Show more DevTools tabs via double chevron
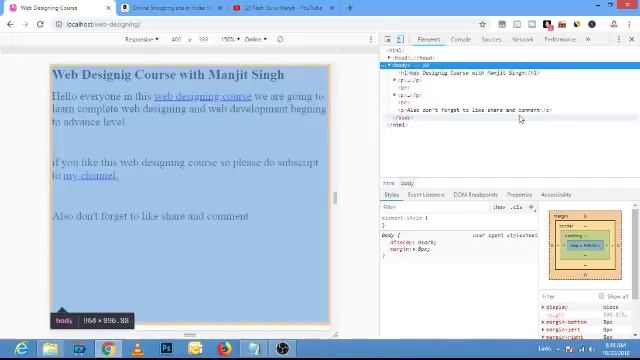 [588, 39]
